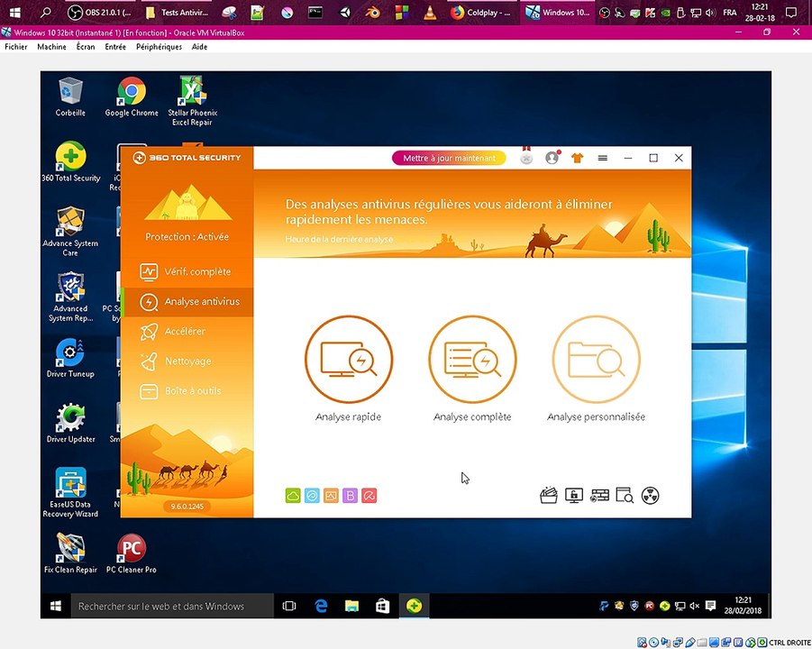812x649 pixels.
Task: Open the VirtualBox Fichier menu
Action: coord(16,47)
